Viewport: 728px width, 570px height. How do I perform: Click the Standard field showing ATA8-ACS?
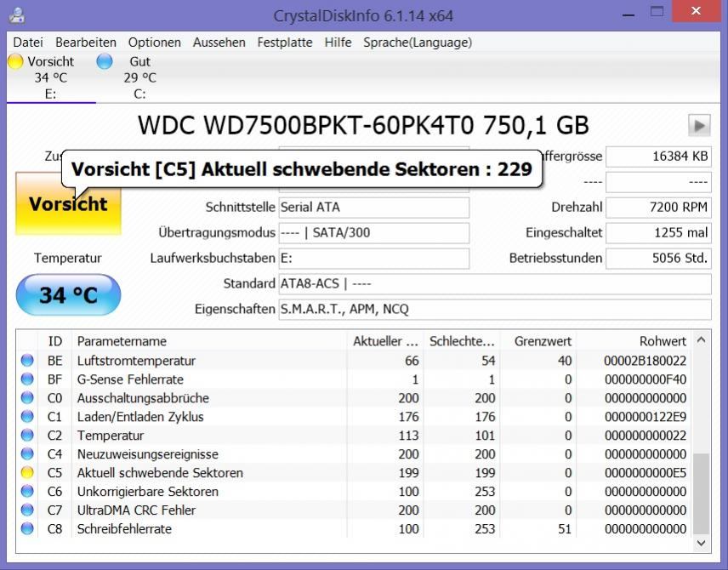(x=495, y=284)
